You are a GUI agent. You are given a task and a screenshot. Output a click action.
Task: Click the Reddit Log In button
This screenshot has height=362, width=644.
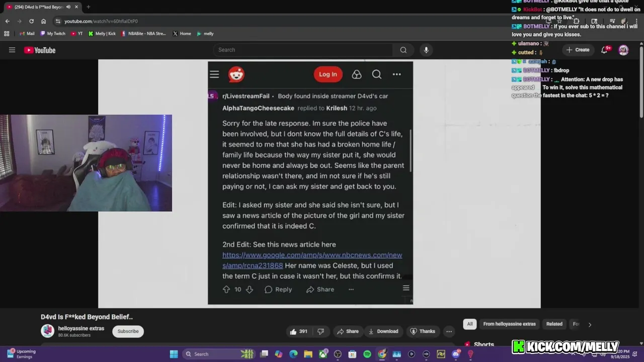coord(328,74)
